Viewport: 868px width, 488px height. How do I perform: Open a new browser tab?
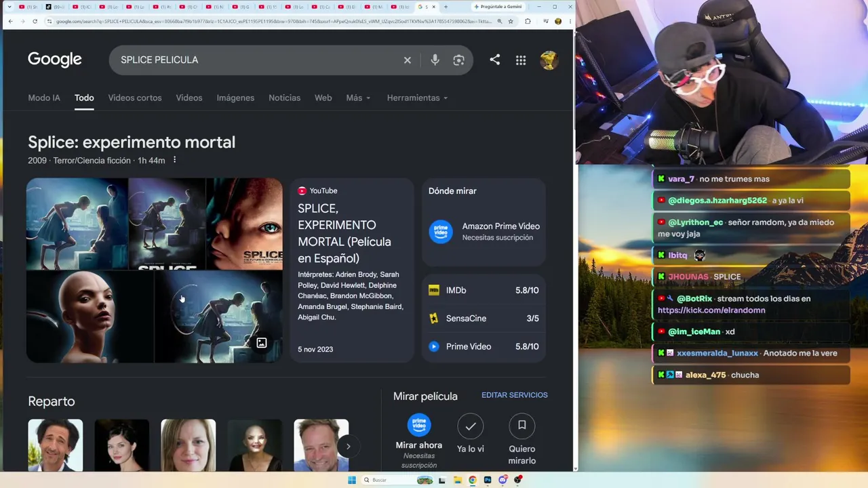[446, 7]
